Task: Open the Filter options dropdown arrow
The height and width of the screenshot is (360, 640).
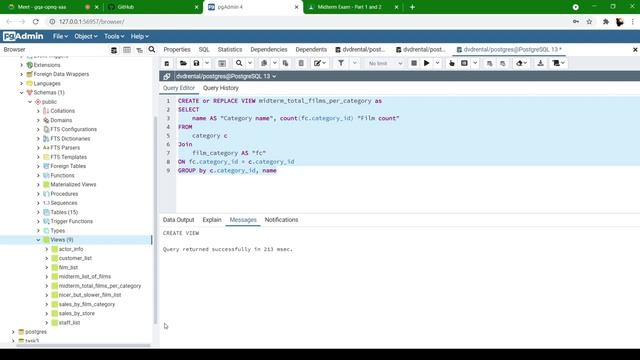Action: pyautogui.click(x=354, y=63)
